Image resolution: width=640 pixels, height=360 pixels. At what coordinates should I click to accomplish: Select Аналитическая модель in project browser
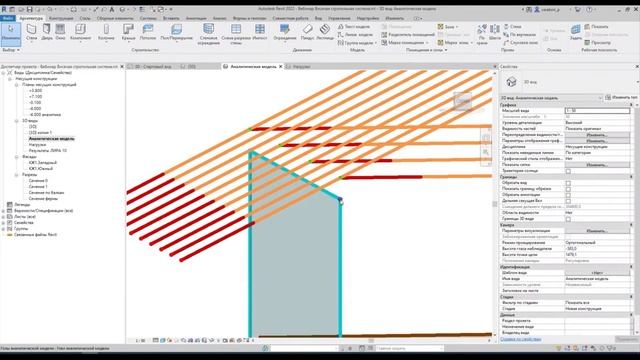point(51,139)
